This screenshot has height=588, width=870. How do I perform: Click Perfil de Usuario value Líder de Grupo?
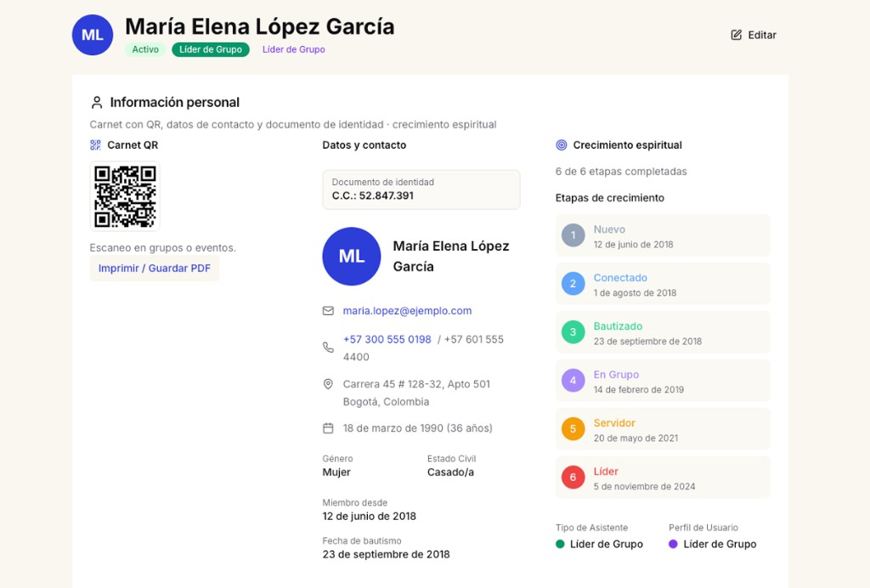point(720,544)
